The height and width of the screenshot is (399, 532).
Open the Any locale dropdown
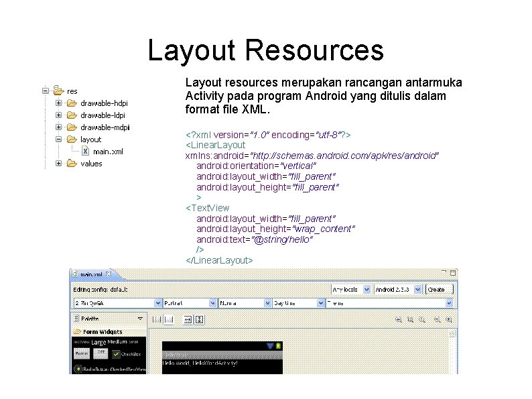coord(351,289)
